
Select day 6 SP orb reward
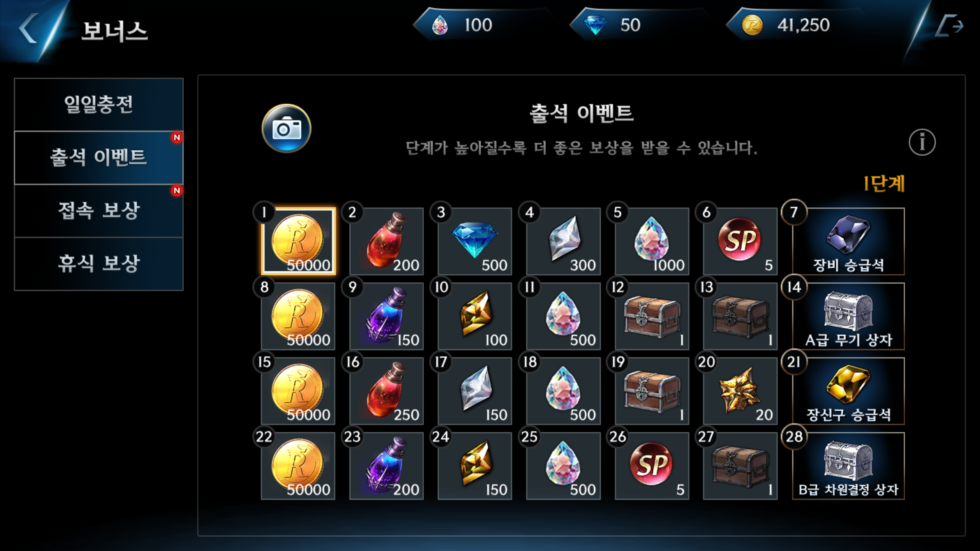pyautogui.click(x=740, y=241)
